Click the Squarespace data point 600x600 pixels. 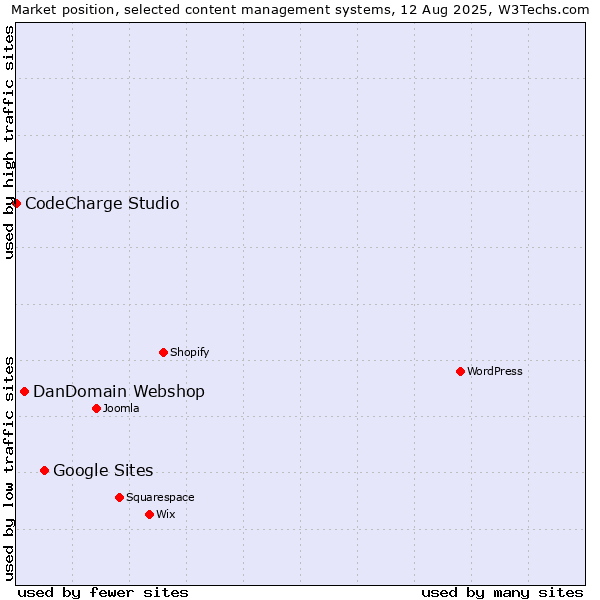tap(119, 497)
